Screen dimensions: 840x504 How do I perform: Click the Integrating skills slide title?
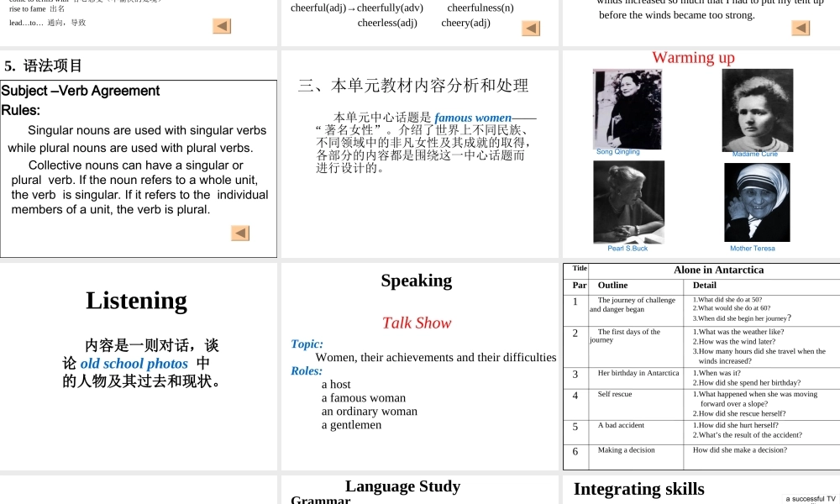point(639,489)
